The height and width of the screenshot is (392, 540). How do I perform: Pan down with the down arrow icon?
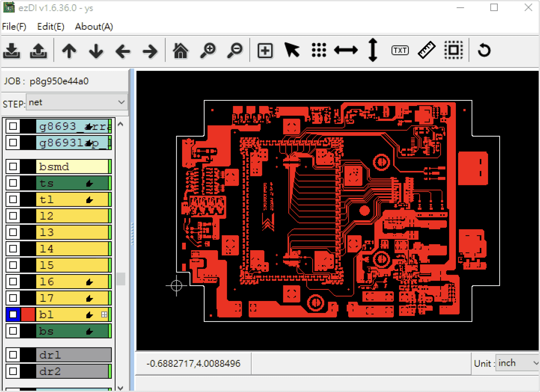click(96, 51)
